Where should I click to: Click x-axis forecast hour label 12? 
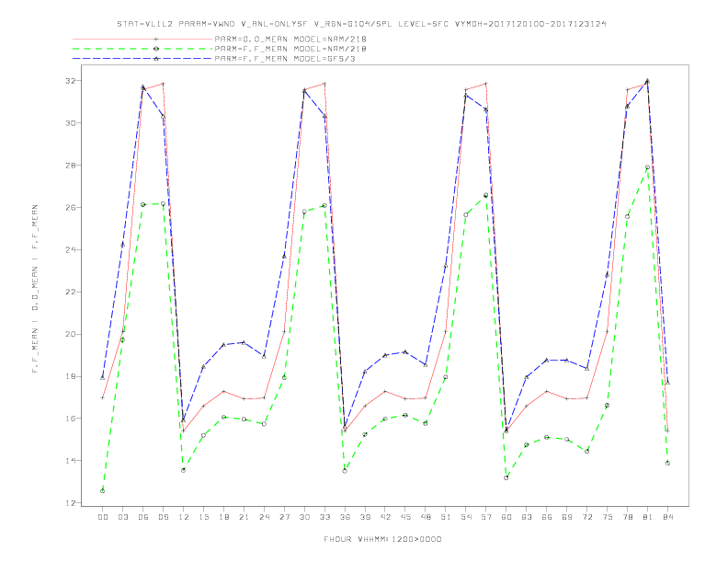click(184, 517)
